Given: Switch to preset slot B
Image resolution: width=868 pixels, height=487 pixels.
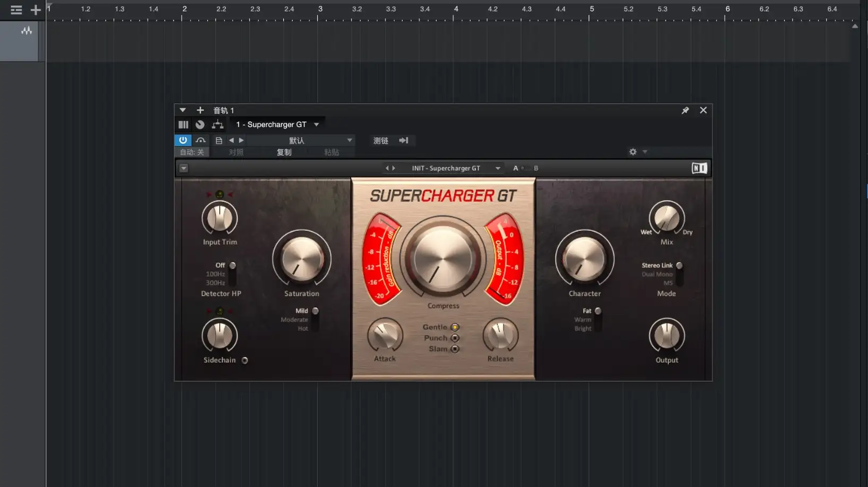Looking at the screenshot, I should 536,168.
